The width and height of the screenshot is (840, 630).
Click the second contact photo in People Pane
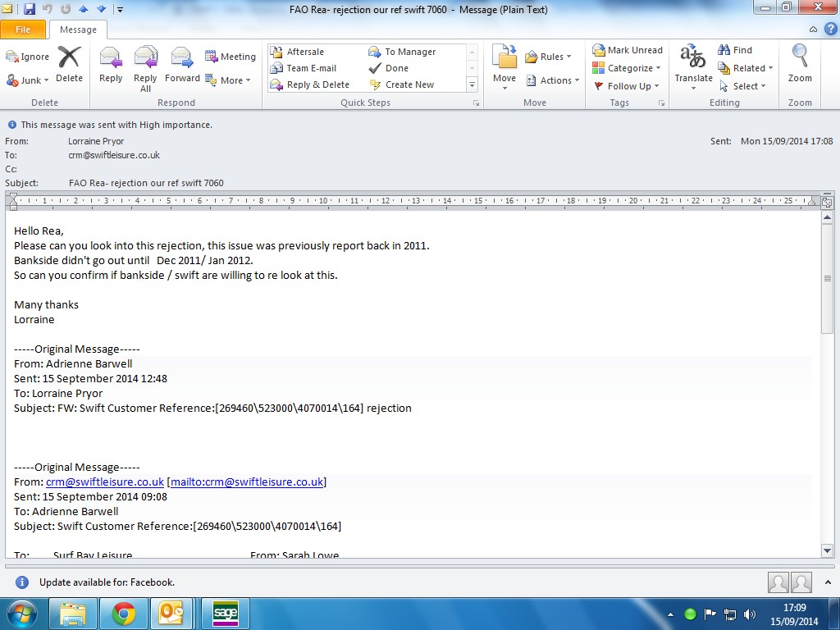pyautogui.click(x=801, y=582)
